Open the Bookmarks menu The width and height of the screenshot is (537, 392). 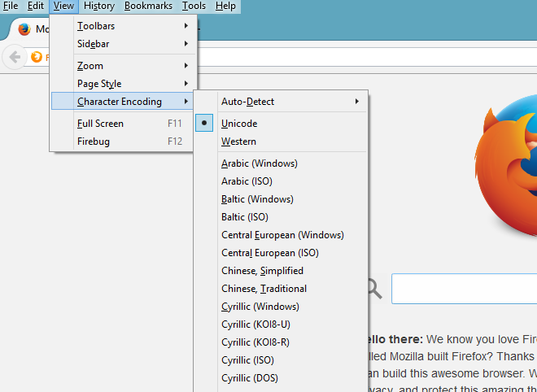(148, 7)
